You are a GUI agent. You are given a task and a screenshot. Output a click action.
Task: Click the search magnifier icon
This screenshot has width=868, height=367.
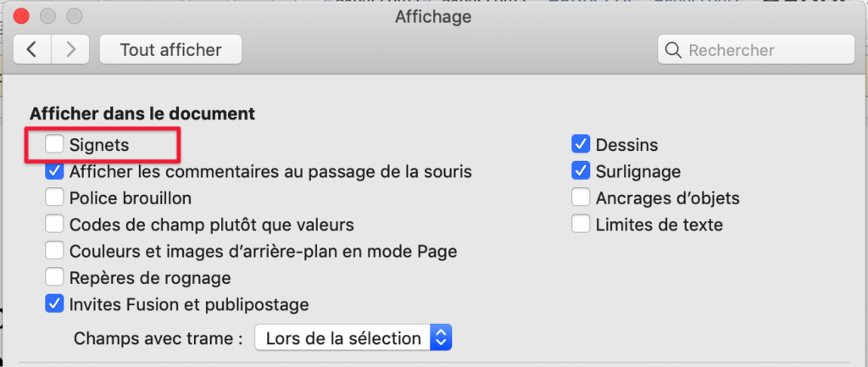[674, 50]
